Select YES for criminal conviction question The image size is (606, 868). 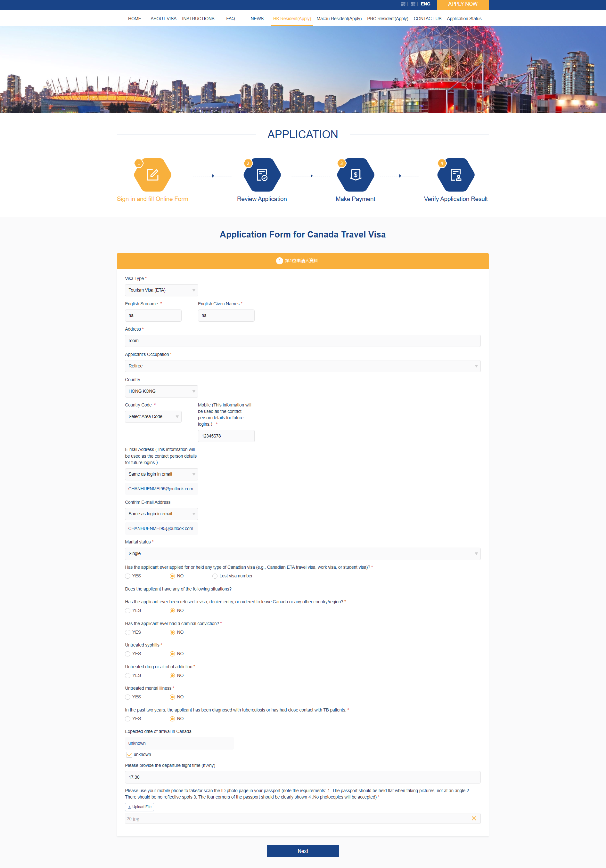pos(128,632)
